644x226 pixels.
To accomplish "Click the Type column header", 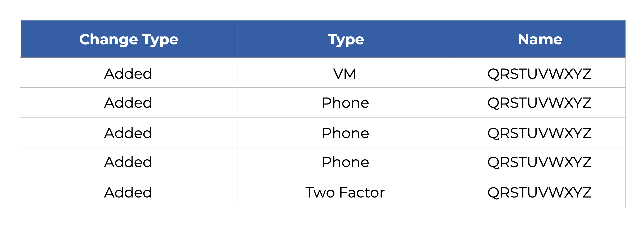I will tap(346, 39).
